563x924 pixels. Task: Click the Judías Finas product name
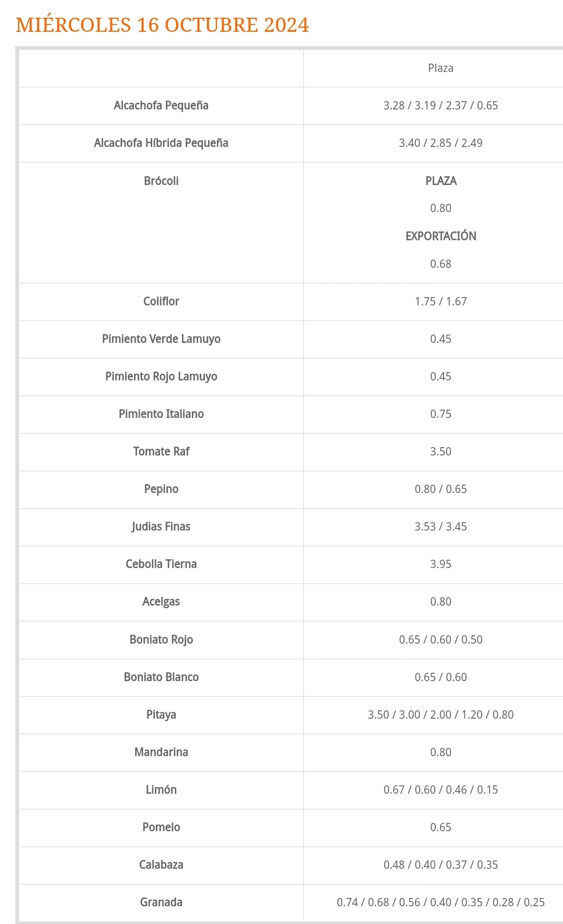[x=161, y=526]
